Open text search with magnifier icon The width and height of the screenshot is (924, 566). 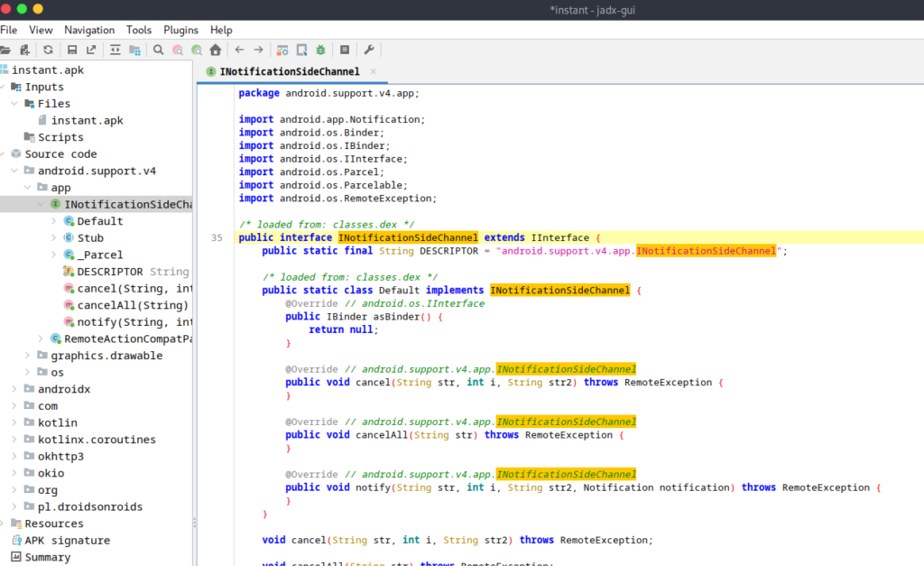(158, 50)
